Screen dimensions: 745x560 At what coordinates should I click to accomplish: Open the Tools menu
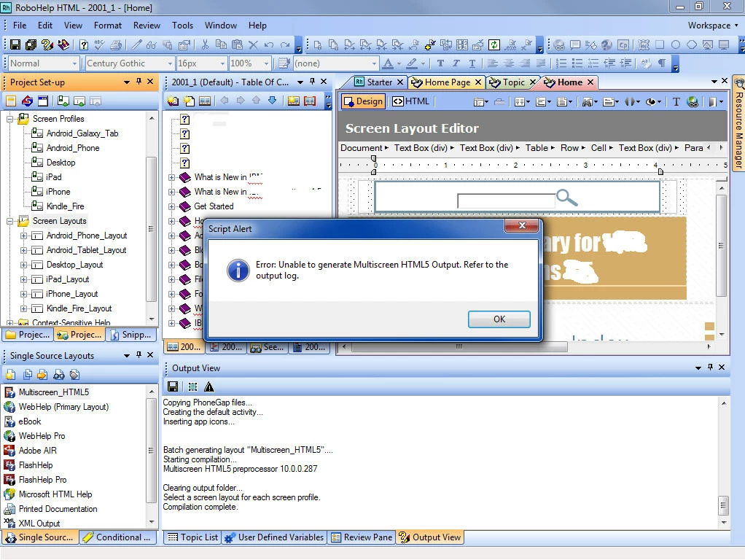pyautogui.click(x=182, y=26)
